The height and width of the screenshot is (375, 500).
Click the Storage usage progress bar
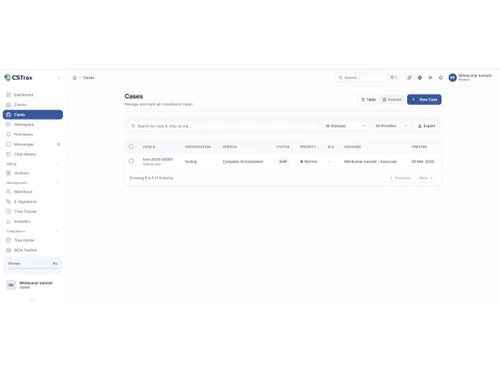[x=33, y=268]
